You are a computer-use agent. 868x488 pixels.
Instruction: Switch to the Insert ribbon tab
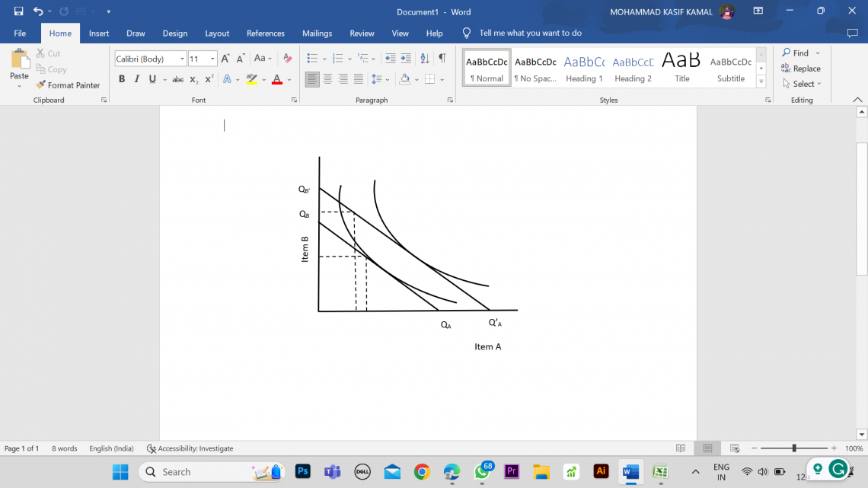coord(99,33)
